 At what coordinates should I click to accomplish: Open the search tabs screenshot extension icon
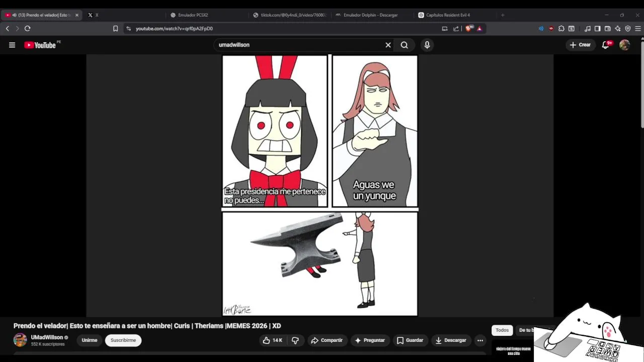[x=572, y=29]
